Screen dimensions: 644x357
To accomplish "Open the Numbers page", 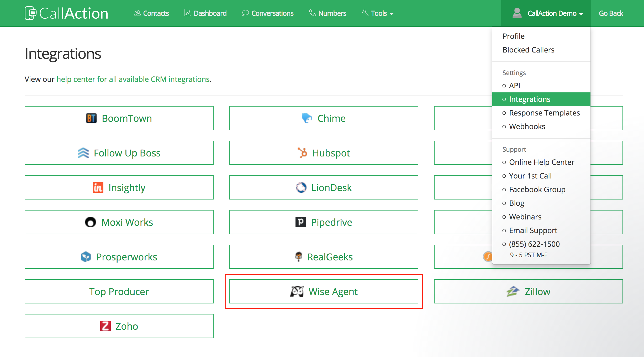I will (x=328, y=13).
